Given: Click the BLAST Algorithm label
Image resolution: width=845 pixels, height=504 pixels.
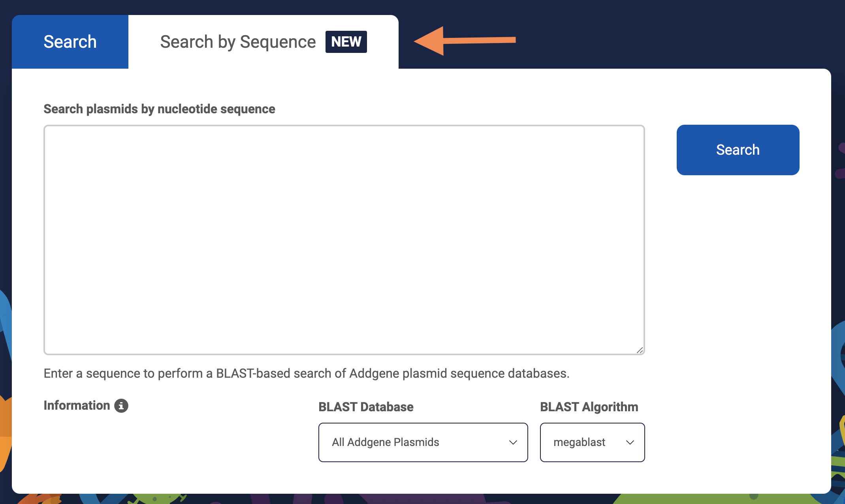Looking at the screenshot, I should pos(589,407).
